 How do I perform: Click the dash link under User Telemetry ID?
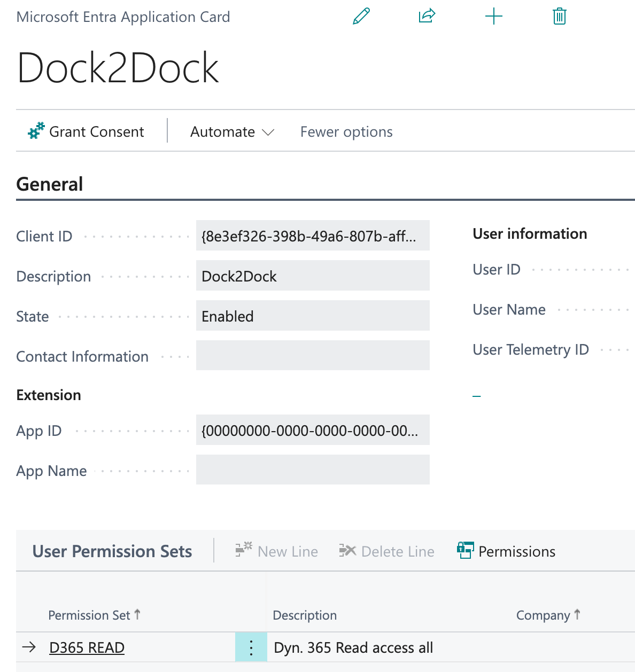click(x=477, y=396)
